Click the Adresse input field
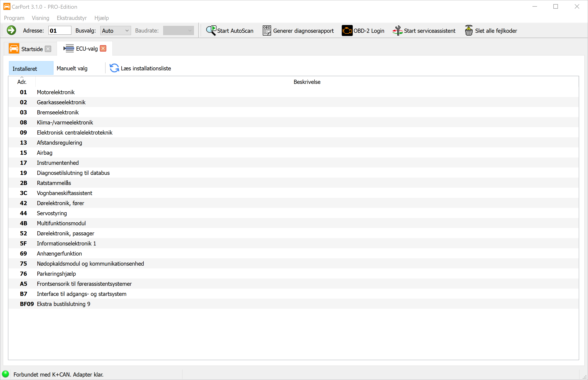Image resolution: width=588 pixels, height=380 pixels. tap(59, 31)
